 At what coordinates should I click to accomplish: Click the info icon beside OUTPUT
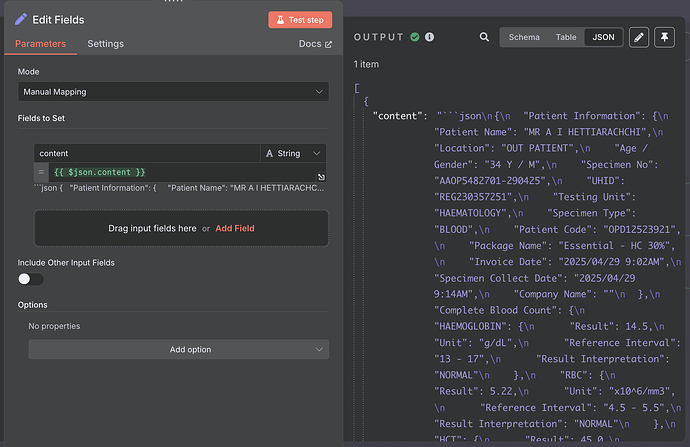429,37
